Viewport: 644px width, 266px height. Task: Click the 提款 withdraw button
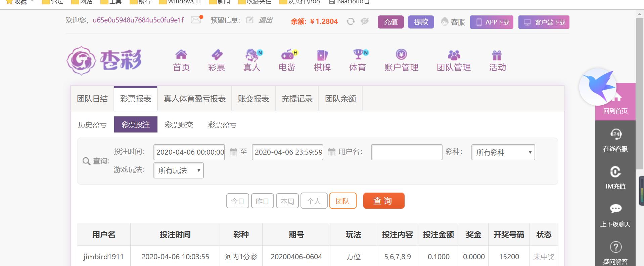(421, 22)
